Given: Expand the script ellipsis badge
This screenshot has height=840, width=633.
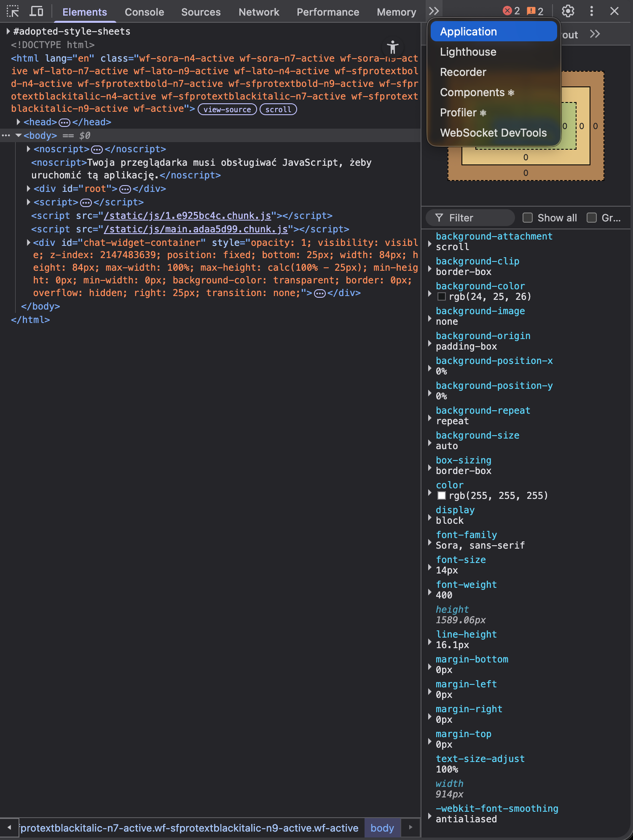Looking at the screenshot, I should [x=86, y=202].
